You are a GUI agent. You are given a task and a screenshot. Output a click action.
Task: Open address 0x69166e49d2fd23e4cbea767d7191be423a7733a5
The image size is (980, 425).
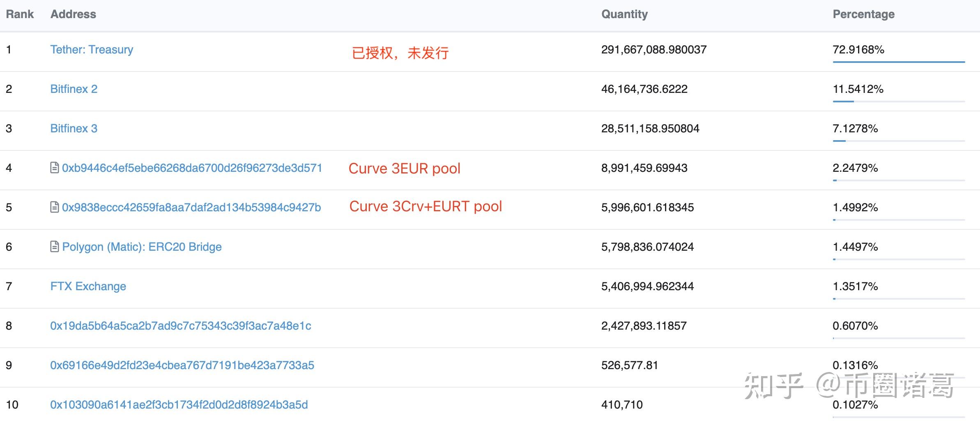tap(182, 365)
